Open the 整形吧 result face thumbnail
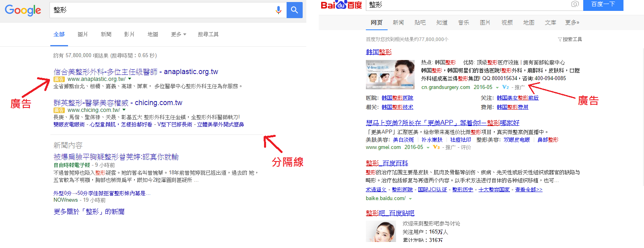Image resolution: width=644 pixels, height=248 pixels. [381, 231]
